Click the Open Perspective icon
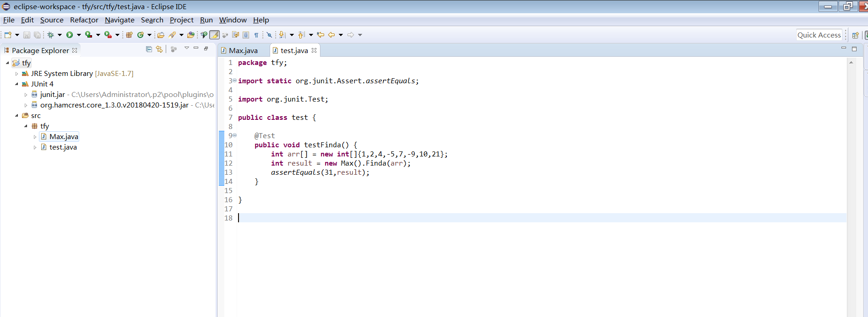This screenshot has width=868, height=317. pos(855,35)
